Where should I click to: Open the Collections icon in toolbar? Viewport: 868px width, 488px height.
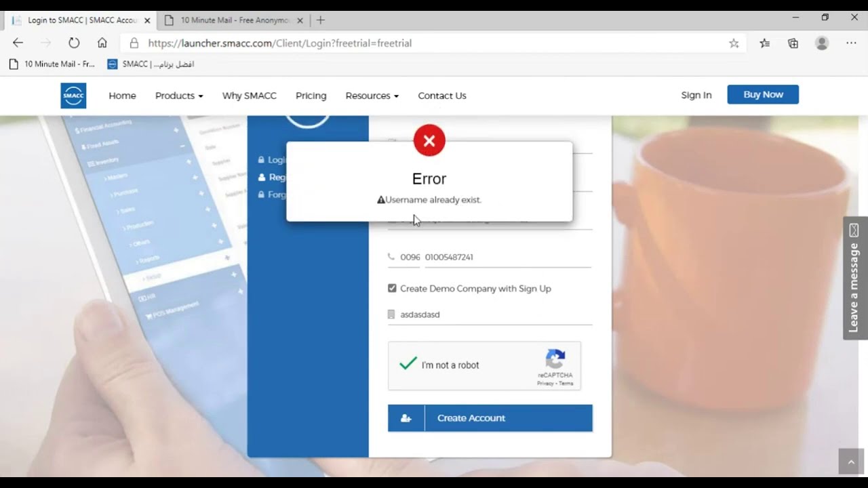[793, 43]
